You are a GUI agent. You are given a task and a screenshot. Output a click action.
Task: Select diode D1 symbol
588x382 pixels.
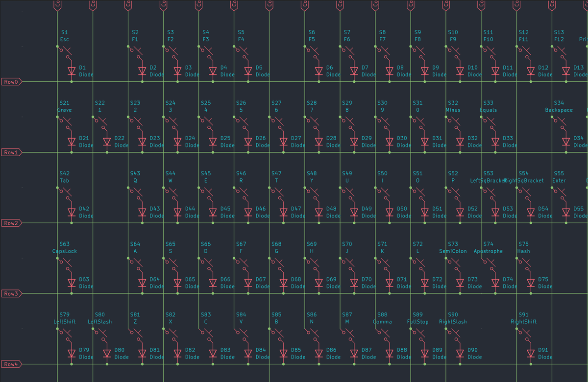[72, 71]
